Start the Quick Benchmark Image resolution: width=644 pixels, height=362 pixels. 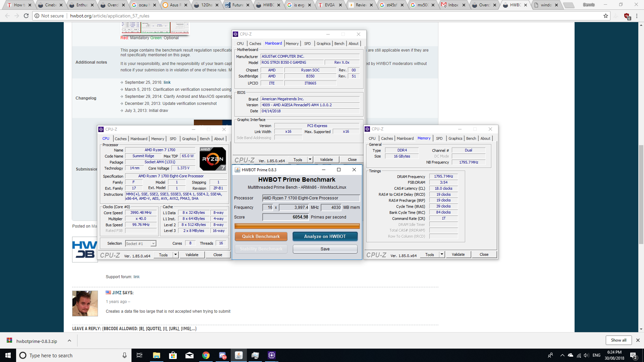tap(261, 236)
